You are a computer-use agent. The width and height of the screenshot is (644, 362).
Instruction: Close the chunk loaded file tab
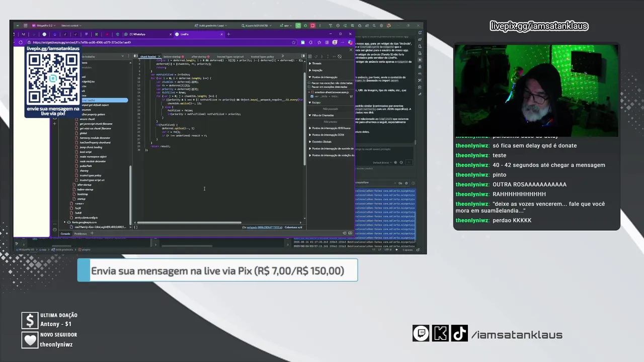(x=159, y=56)
